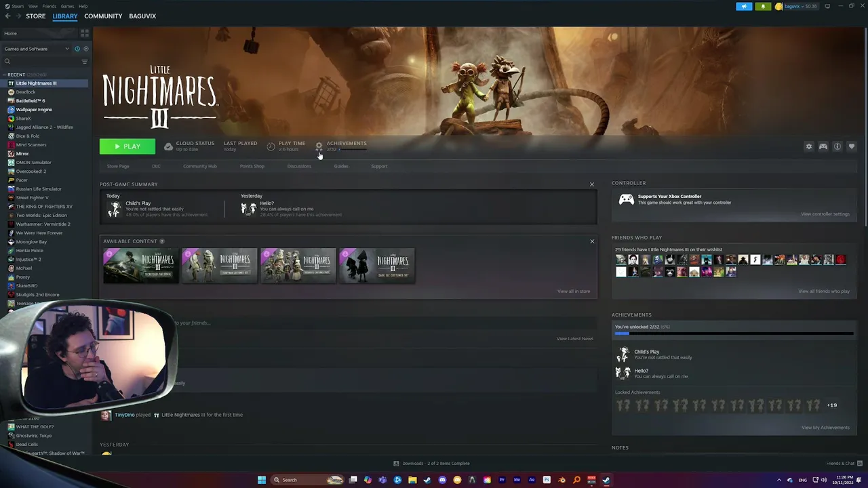Enter Big Picture mode icon
The height and width of the screenshot is (488, 868).
[x=827, y=6]
